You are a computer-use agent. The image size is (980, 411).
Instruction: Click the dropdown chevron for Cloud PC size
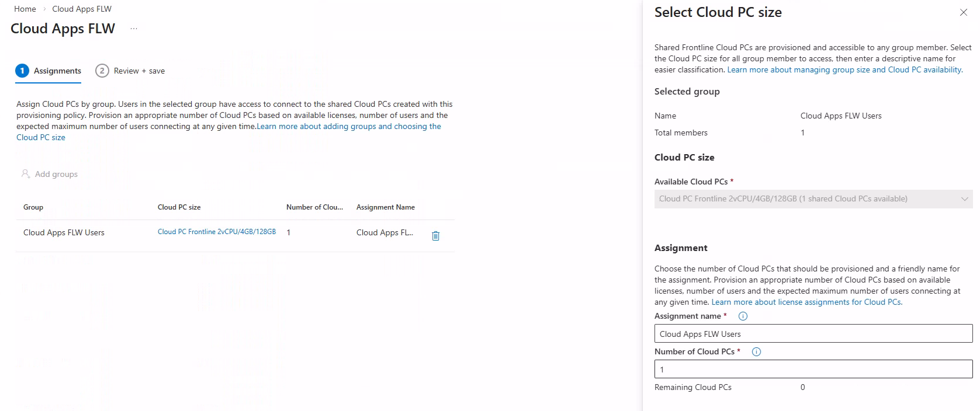tap(964, 199)
